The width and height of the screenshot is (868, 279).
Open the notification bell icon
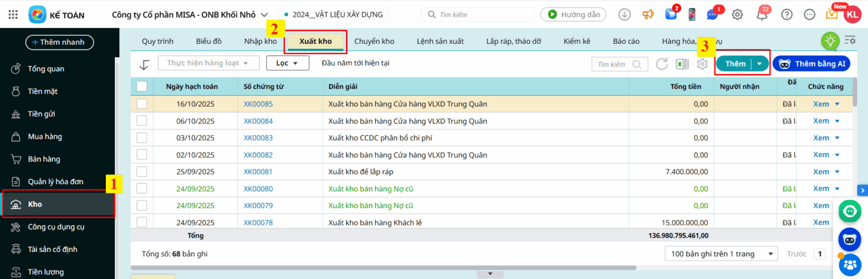coord(762,15)
